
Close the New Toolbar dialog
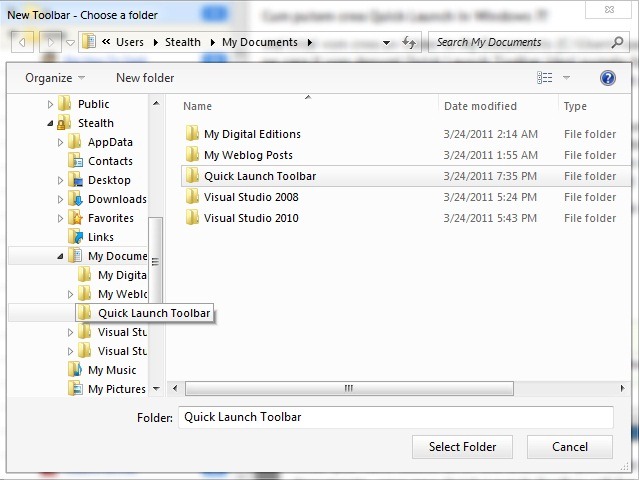pyautogui.click(x=609, y=10)
